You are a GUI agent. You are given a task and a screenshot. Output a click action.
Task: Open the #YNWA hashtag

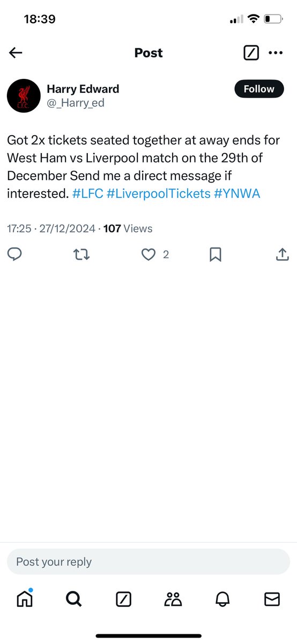[x=237, y=194]
